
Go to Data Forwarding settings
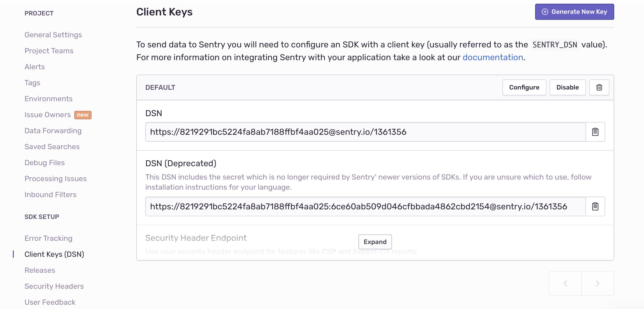coord(53,131)
